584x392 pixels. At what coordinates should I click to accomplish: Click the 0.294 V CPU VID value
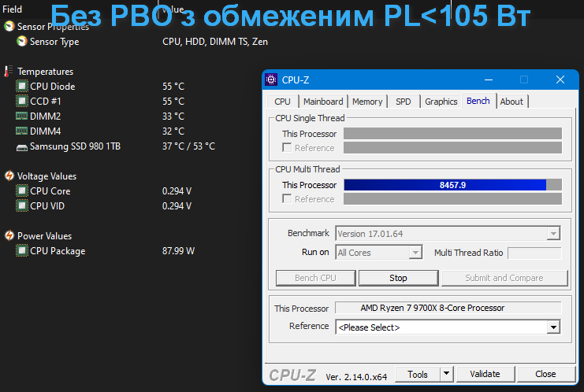(x=177, y=205)
